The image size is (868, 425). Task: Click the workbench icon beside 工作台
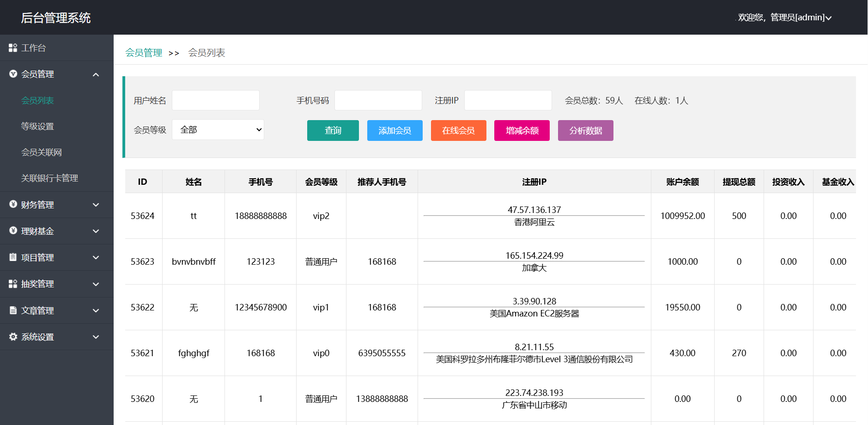(13, 48)
